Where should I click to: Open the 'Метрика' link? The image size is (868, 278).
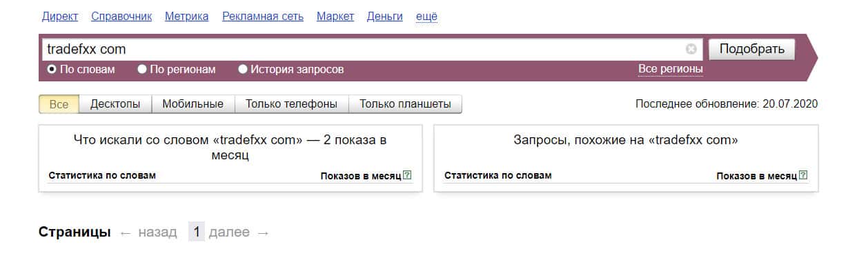187,16
